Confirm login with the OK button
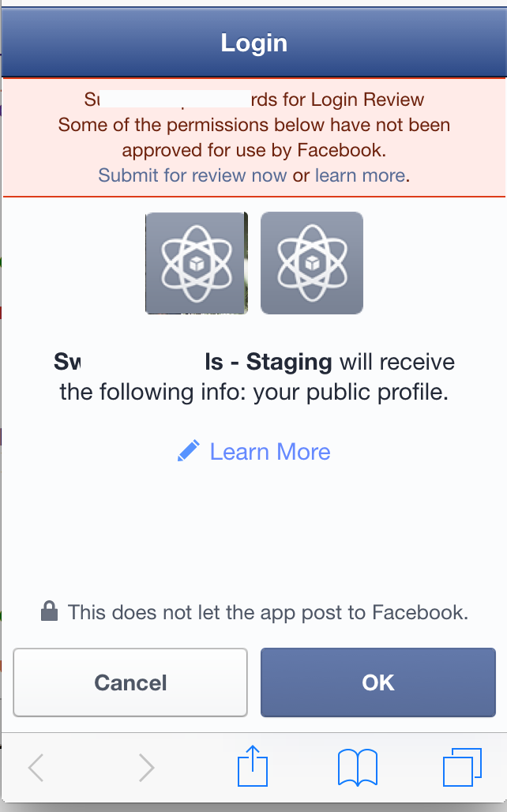 (x=378, y=682)
